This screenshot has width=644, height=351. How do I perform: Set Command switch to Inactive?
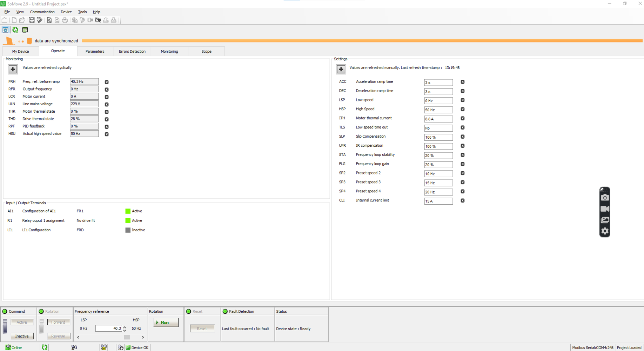tap(22, 336)
